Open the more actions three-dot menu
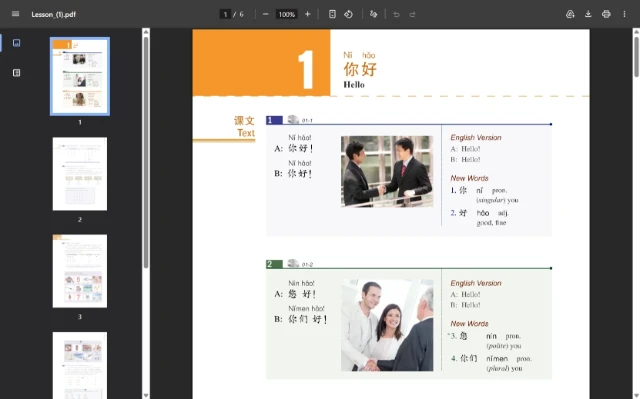Viewport: 640px width, 399px height. tap(624, 14)
